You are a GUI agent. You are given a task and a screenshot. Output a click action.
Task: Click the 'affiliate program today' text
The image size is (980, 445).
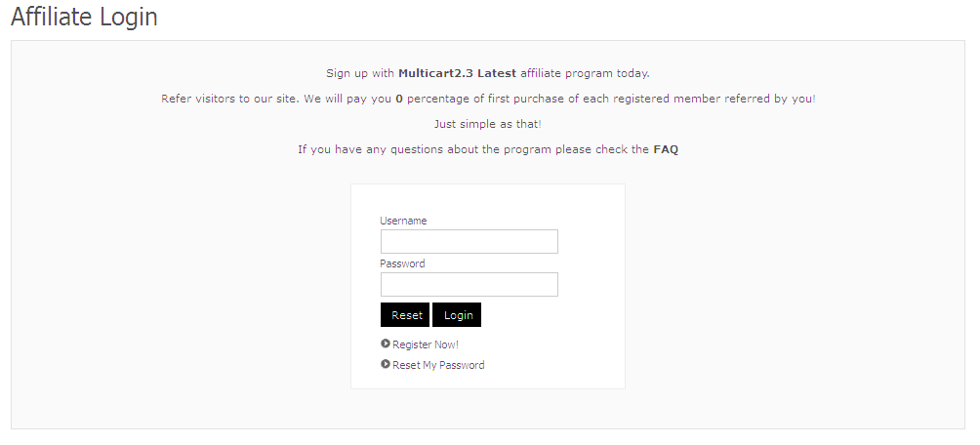click(x=585, y=73)
